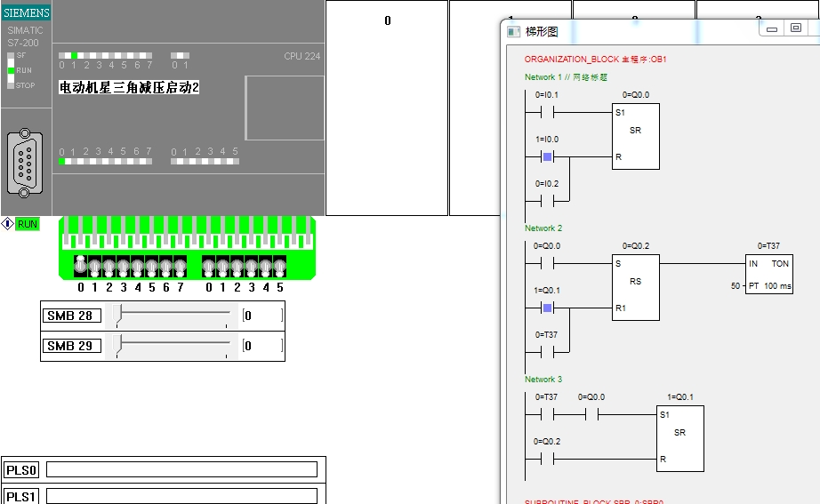Select the SMB 29 label

[71, 346]
